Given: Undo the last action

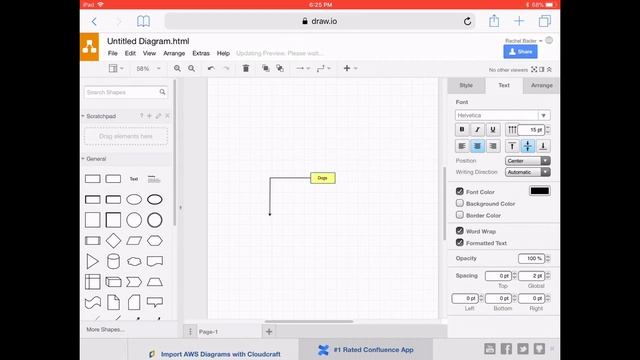Looking at the screenshot, I should click(x=211, y=69).
